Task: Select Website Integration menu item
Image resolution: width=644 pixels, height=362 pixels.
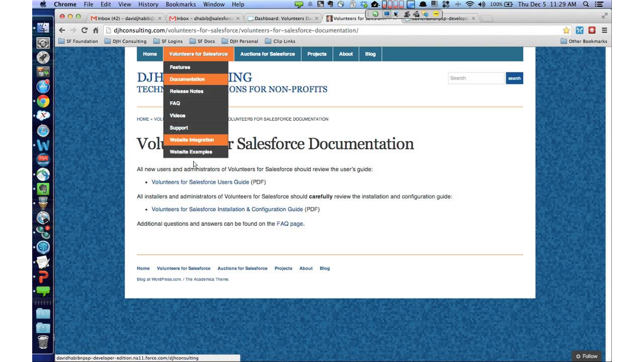Action: point(196,140)
